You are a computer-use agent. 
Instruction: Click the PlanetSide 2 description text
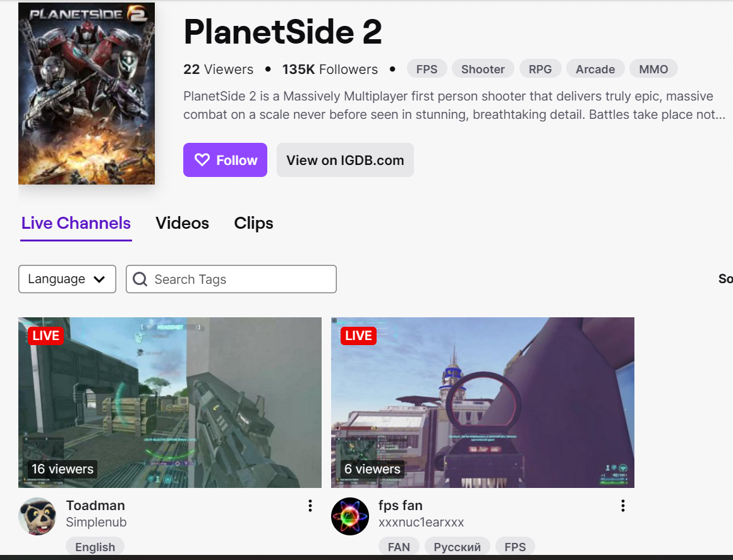click(454, 105)
